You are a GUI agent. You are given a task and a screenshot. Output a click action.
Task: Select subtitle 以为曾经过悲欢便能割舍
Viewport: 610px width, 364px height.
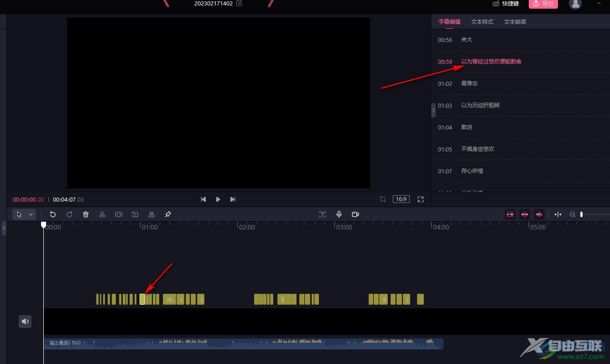pyautogui.click(x=491, y=62)
